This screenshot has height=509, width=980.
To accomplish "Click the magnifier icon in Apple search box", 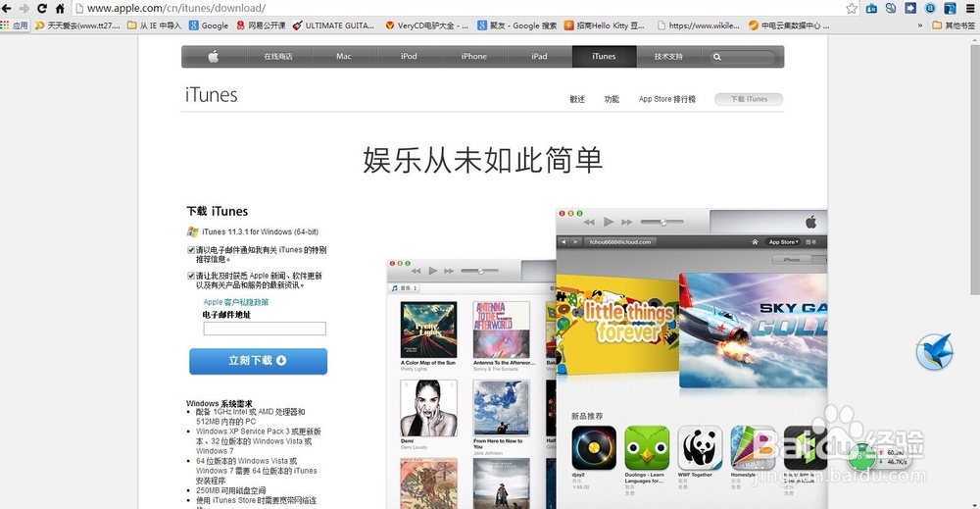I will click(717, 57).
